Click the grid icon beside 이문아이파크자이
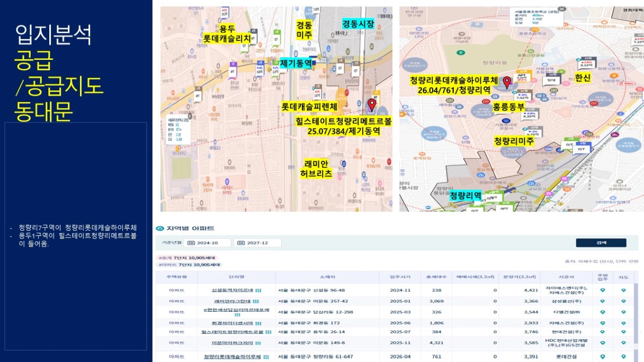 click(258, 343)
